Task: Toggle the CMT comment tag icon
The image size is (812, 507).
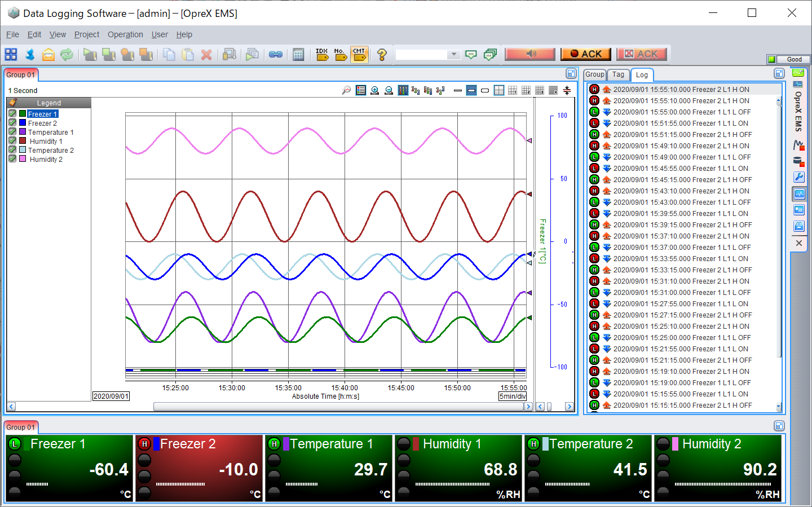Action: tap(359, 54)
